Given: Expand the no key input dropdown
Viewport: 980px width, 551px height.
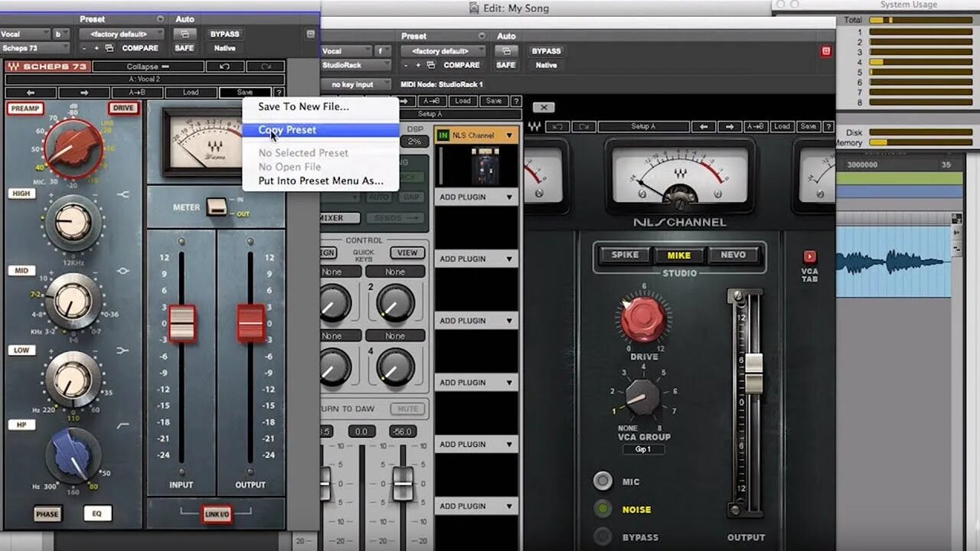Looking at the screenshot, I should coord(356,84).
